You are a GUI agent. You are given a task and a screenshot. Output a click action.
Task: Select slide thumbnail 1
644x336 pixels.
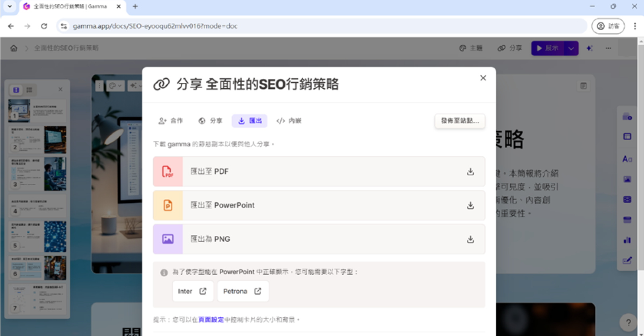coord(37,111)
